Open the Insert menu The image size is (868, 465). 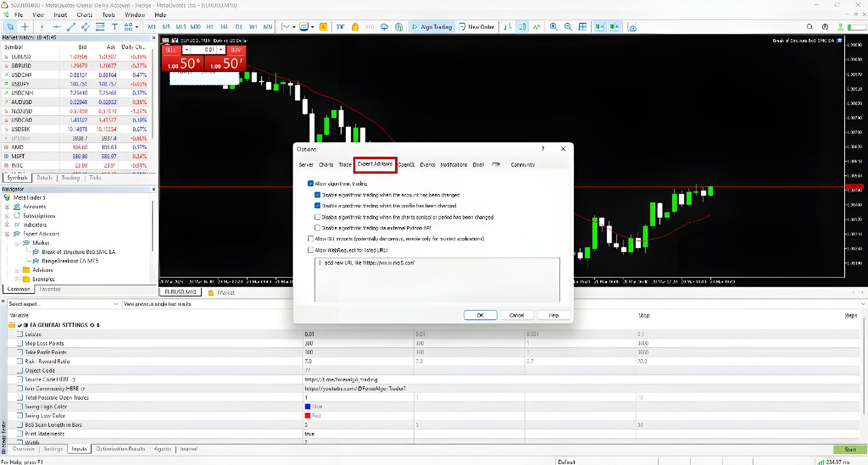(x=60, y=15)
